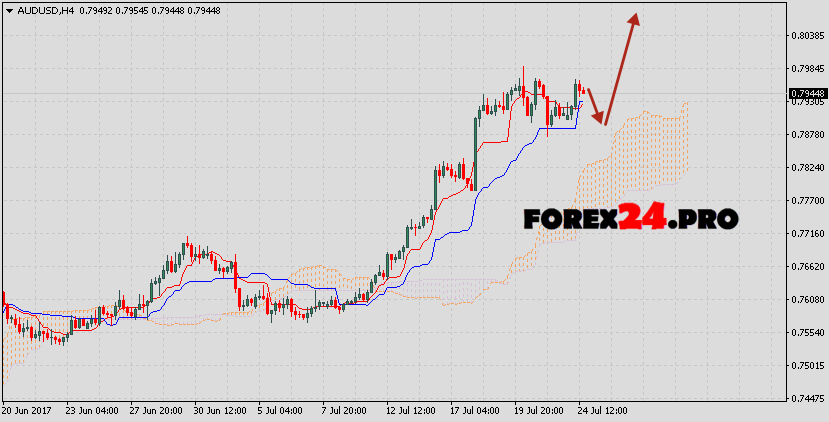
Task: Click the 12 Jul 12:00 time label
Action: tap(413, 410)
